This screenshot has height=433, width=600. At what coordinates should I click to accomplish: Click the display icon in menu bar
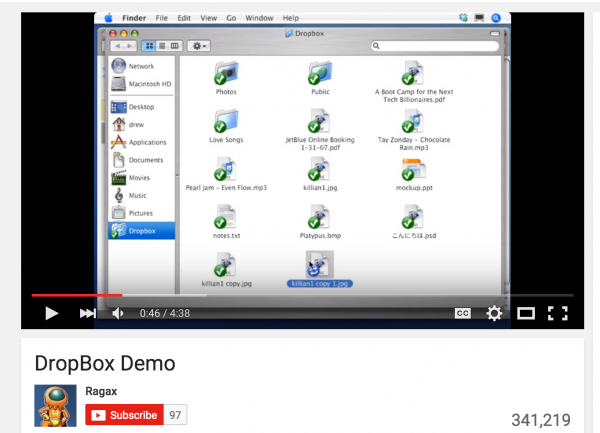click(479, 18)
